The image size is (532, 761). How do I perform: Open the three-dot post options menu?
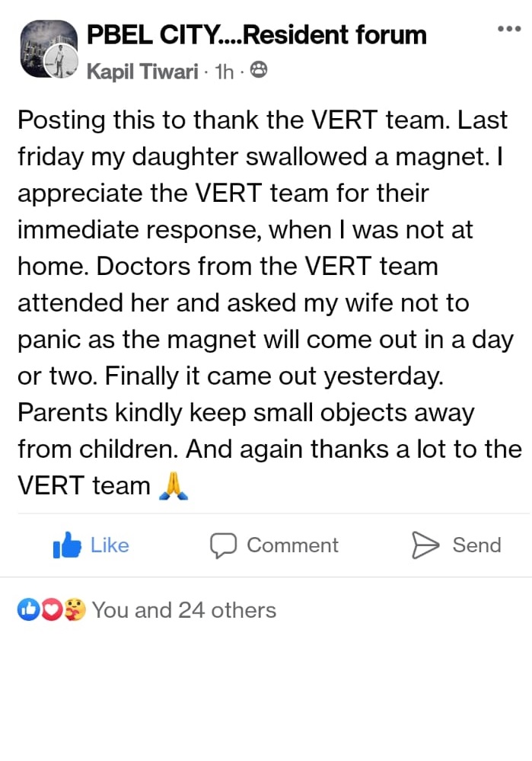pyautogui.click(x=507, y=29)
